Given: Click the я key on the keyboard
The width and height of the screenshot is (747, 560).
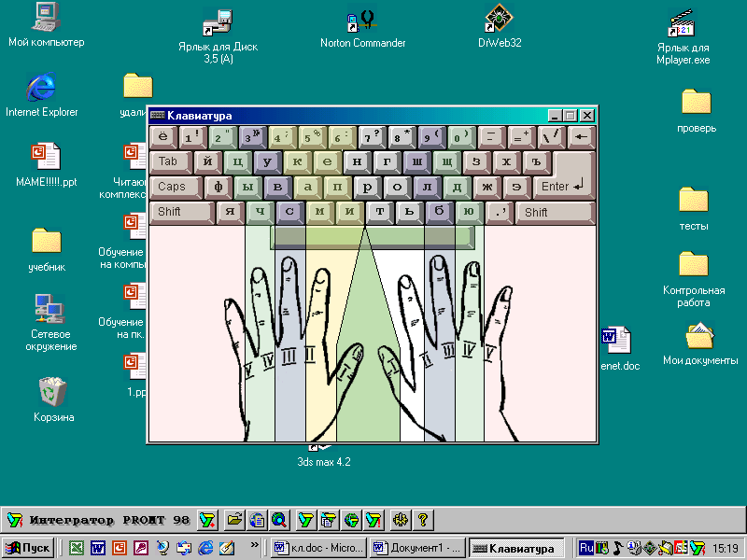Looking at the screenshot, I should coord(230,212).
